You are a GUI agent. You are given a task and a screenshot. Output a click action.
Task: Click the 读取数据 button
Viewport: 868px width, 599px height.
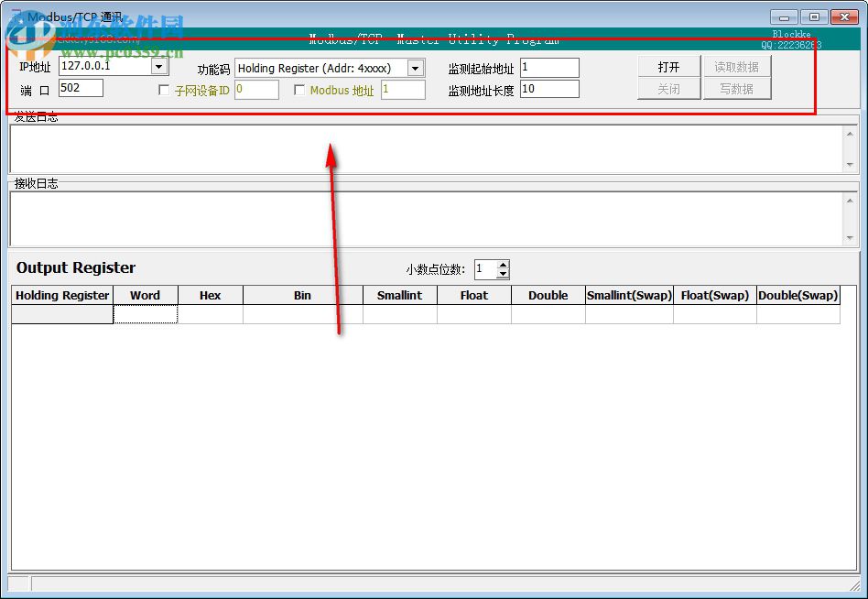(x=737, y=67)
